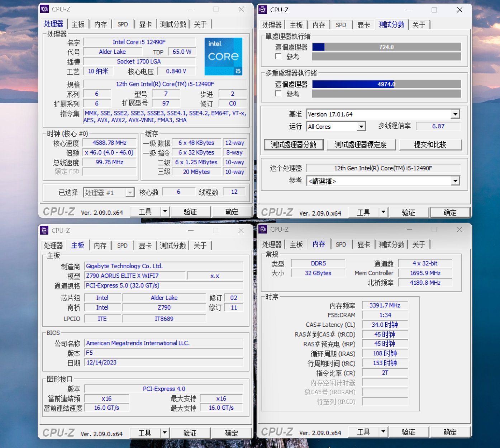Image resolution: width=500 pixels, height=448 pixels.
Task: Open 測試分數 tab in the mainboard window
Action: (173, 246)
